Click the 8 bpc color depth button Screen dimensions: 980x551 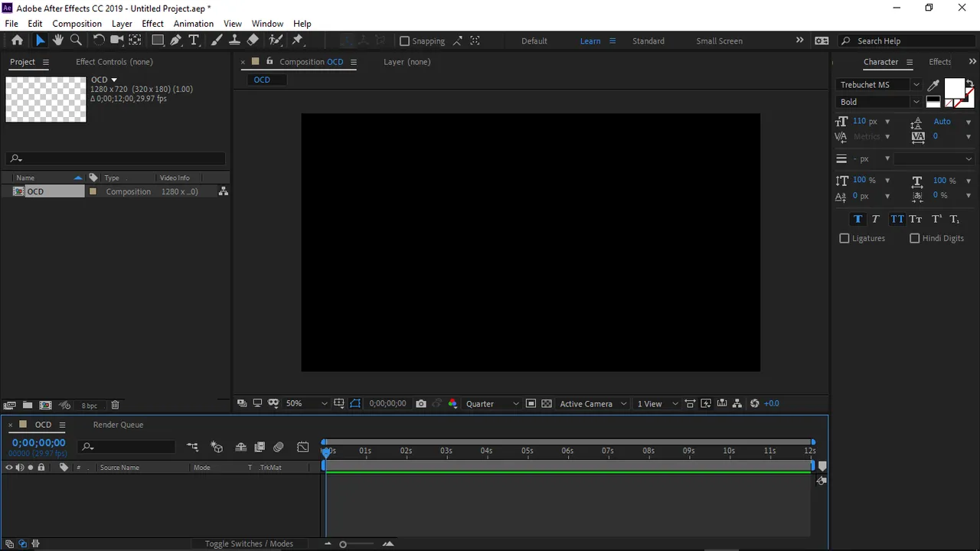point(90,406)
